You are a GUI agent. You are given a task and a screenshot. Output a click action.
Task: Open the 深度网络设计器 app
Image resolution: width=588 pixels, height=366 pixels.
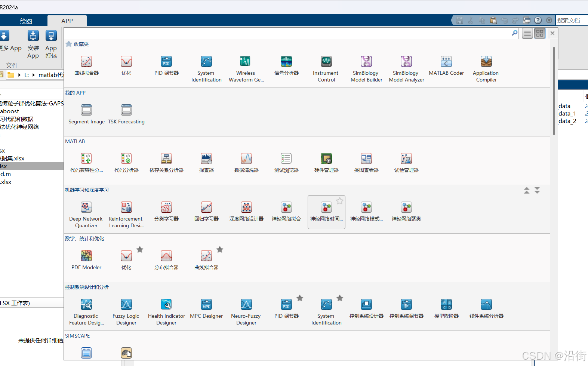tap(246, 211)
